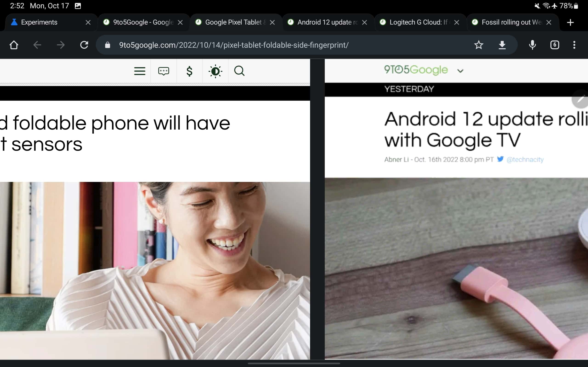Image resolution: width=588 pixels, height=367 pixels.
Task: Open the comments speech bubble icon
Action: (164, 71)
